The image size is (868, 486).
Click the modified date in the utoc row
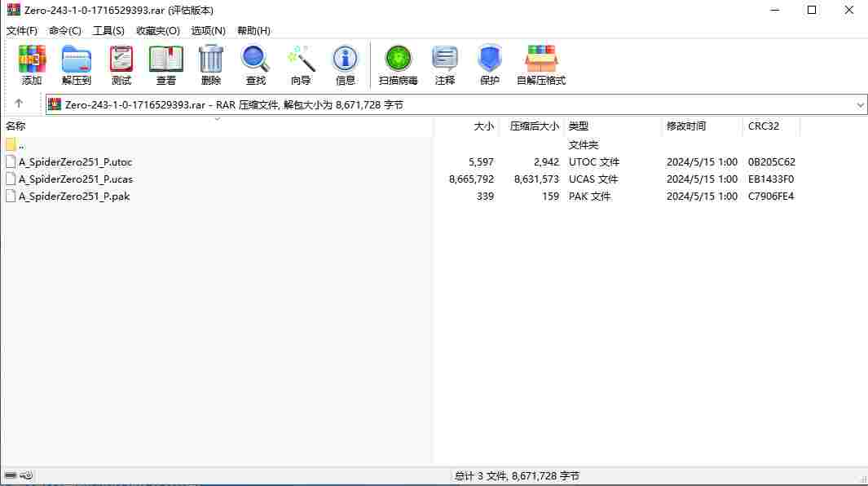[x=702, y=161]
